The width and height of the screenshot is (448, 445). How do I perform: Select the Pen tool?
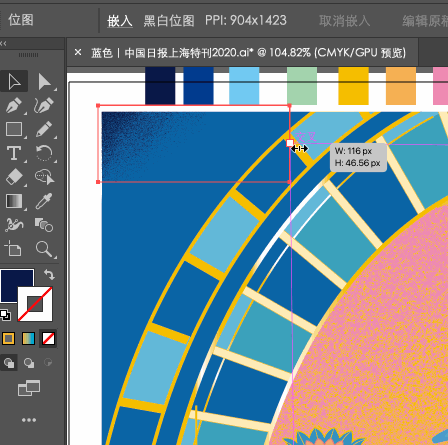(x=14, y=106)
